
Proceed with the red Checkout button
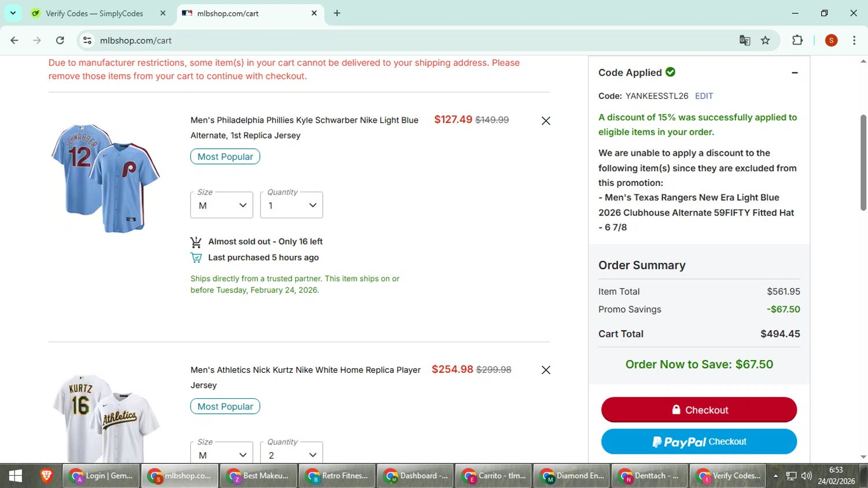click(699, 410)
